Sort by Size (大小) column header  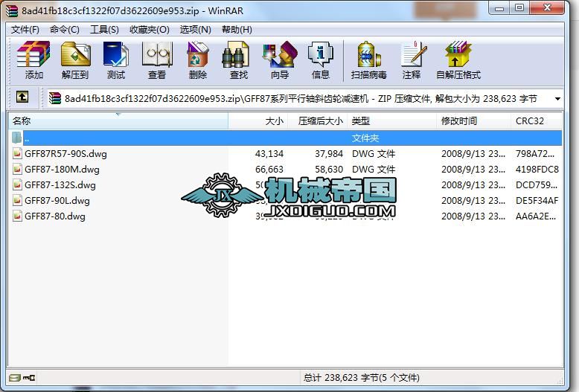click(258, 121)
